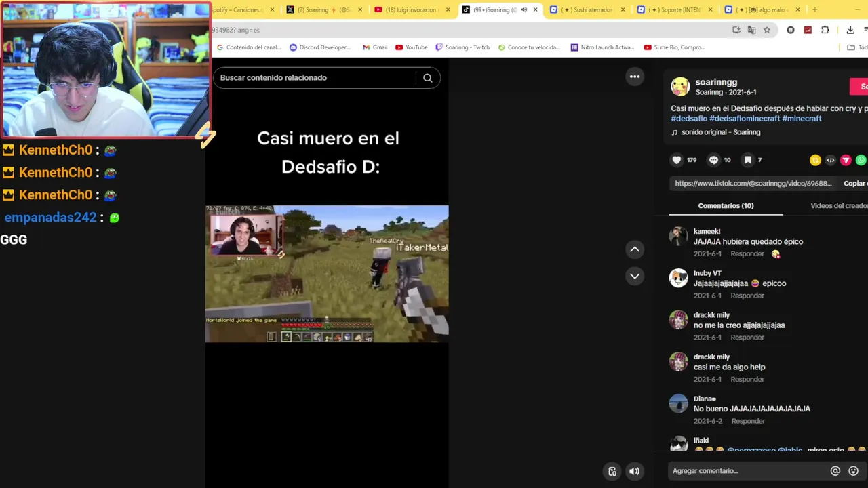Click the 'Agregar comentario...' input field

pyautogui.click(x=749, y=471)
